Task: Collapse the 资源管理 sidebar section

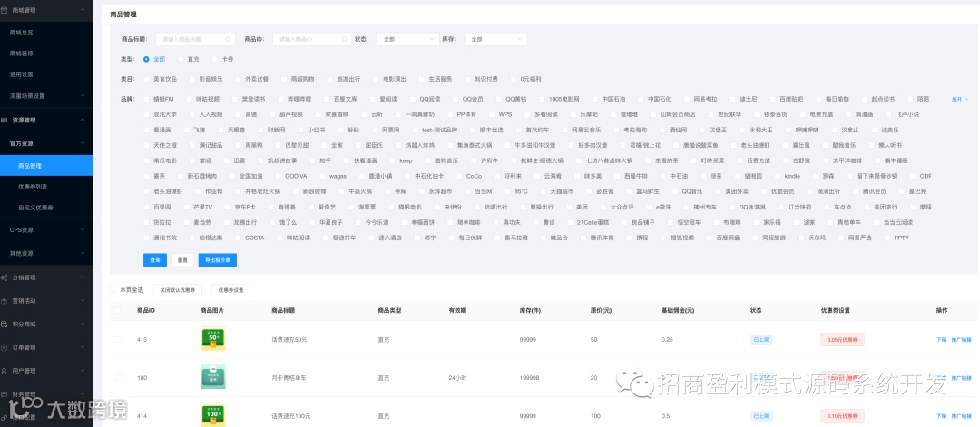Action: (83, 120)
